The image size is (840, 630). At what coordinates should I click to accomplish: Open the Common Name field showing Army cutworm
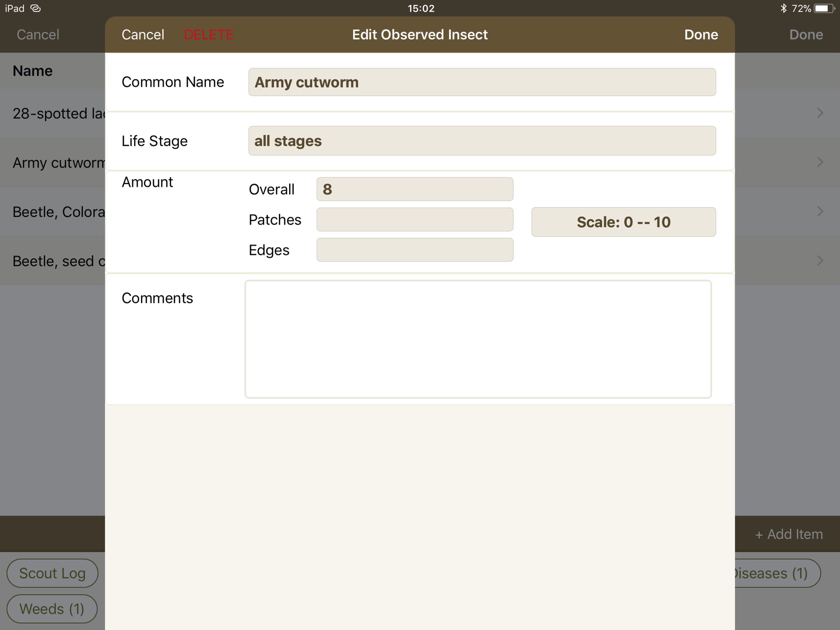tap(482, 82)
